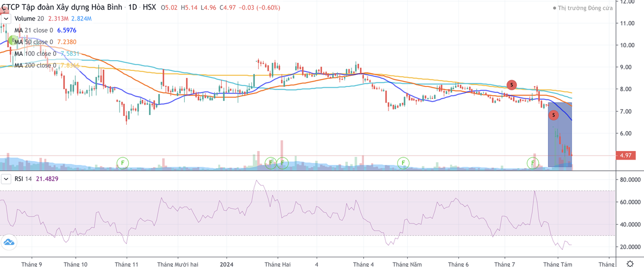This screenshot has width=644, height=267.
Task: Open the F event marker near Tháng Tám
Action: pos(533,162)
